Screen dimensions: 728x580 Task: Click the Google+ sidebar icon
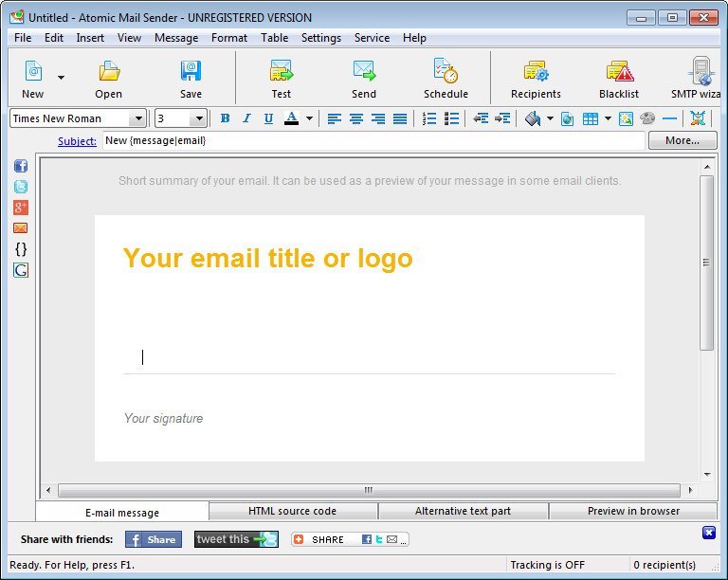click(x=21, y=208)
